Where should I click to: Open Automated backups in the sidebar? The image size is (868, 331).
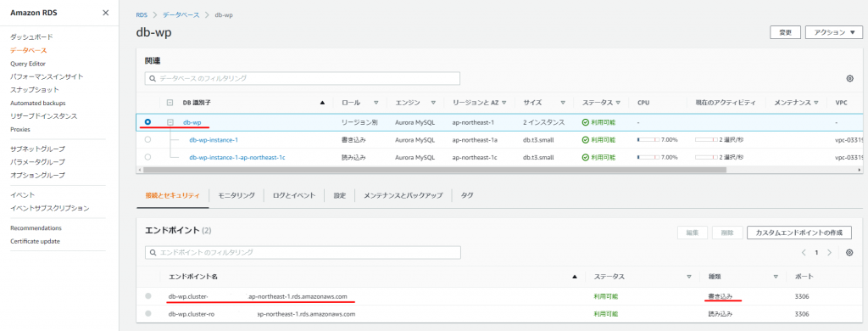(37, 104)
